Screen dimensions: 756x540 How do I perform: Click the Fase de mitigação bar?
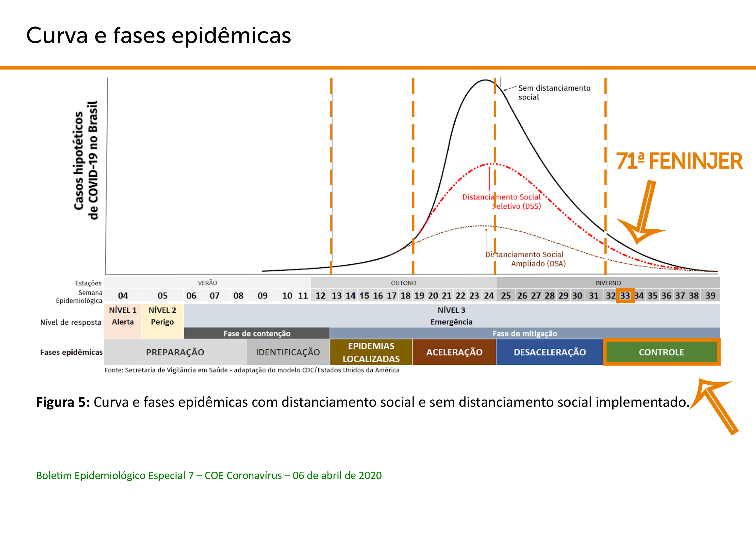tap(525, 333)
